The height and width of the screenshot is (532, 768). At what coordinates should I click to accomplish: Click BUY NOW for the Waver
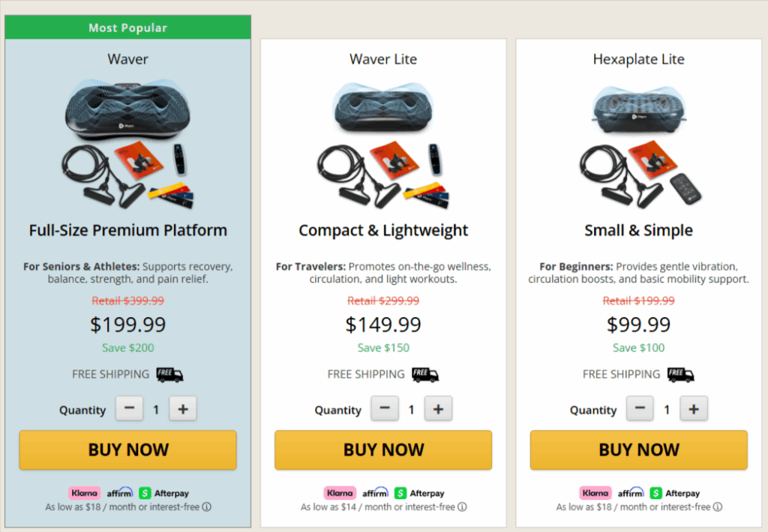coord(127,450)
